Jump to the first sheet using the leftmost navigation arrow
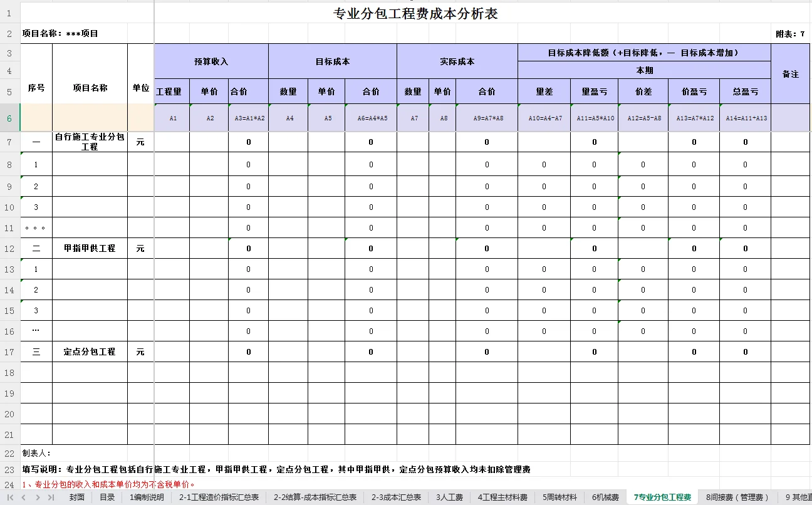This screenshot has width=812, height=505. pyautogui.click(x=9, y=497)
